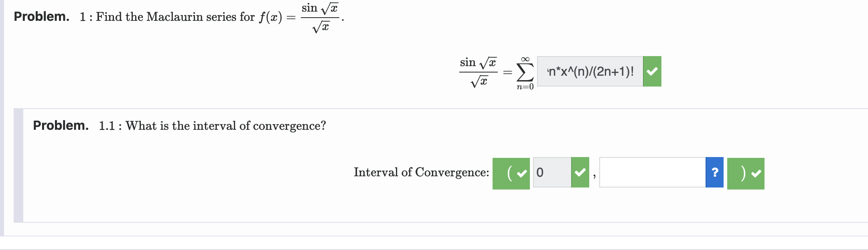Click the green "(" interval bracket button

(x=509, y=173)
